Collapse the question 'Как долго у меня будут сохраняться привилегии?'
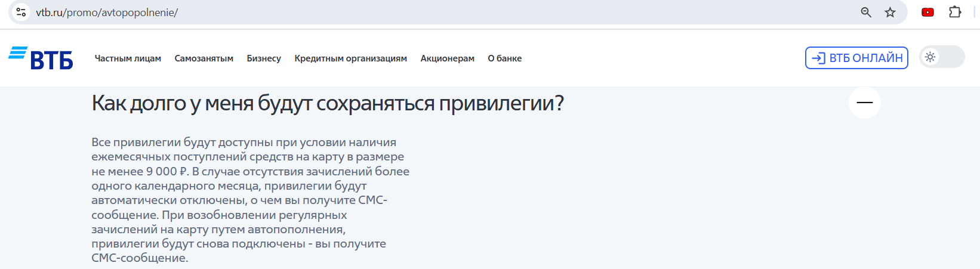This screenshot has width=980, height=269. click(328, 103)
